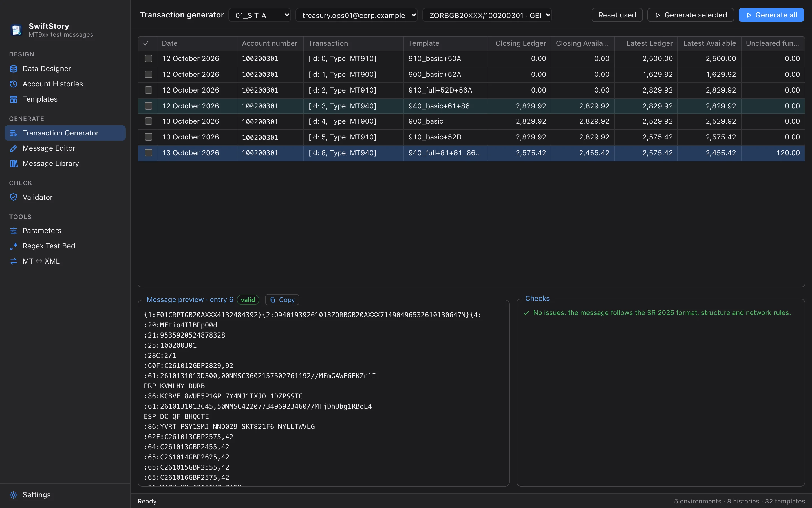Click the Template column header

click(x=445, y=43)
